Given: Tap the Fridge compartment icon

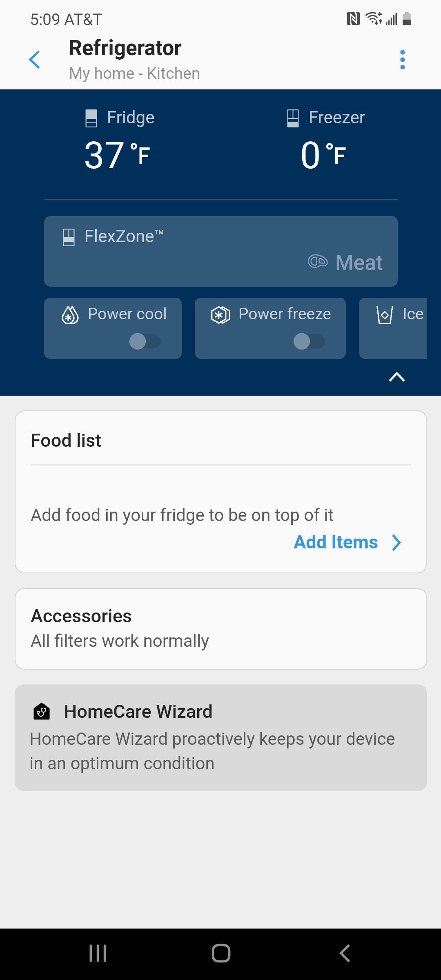Looking at the screenshot, I should click(91, 118).
